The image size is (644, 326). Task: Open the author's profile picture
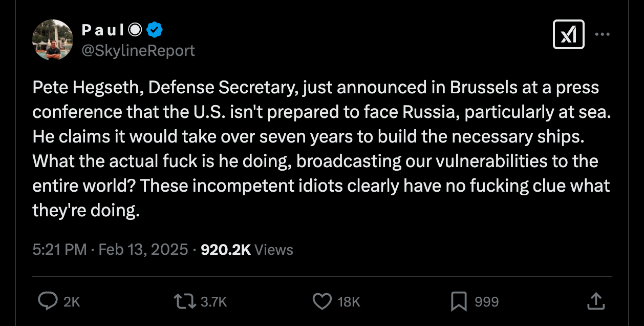tap(53, 40)
